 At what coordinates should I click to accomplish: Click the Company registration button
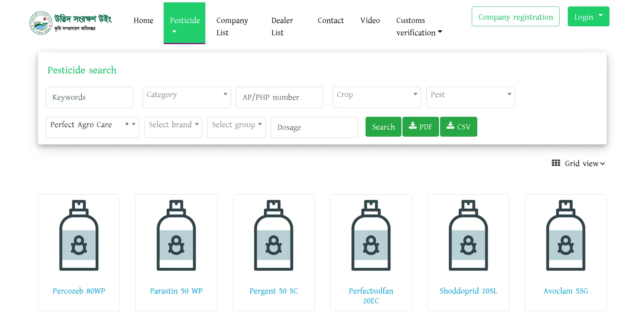(x=516, y=16)
